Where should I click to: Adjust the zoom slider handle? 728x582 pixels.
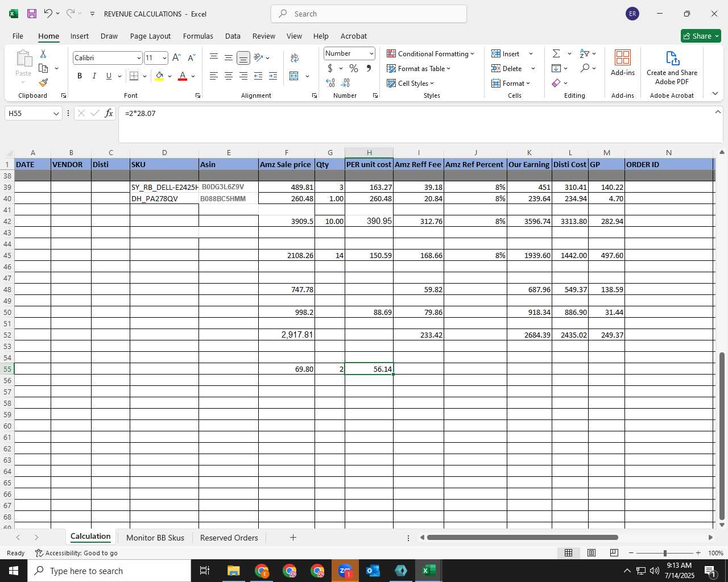pyautogui.click(x=665, y=553)
